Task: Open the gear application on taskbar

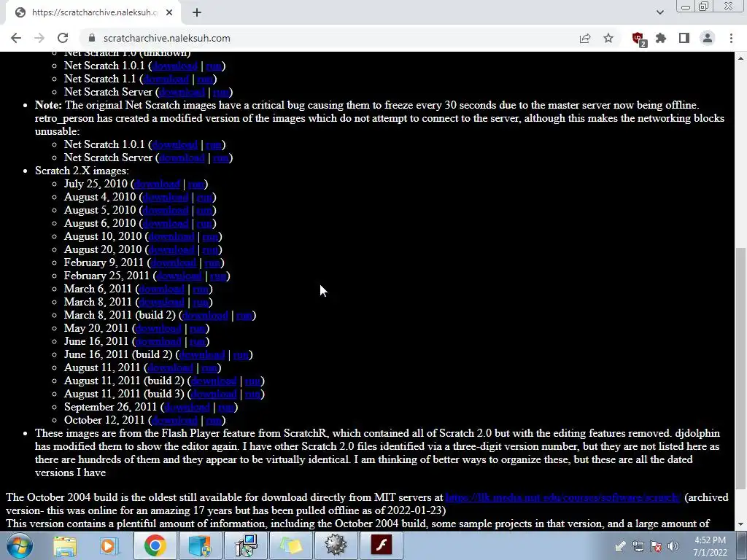Action: click(x=336, y=545)
